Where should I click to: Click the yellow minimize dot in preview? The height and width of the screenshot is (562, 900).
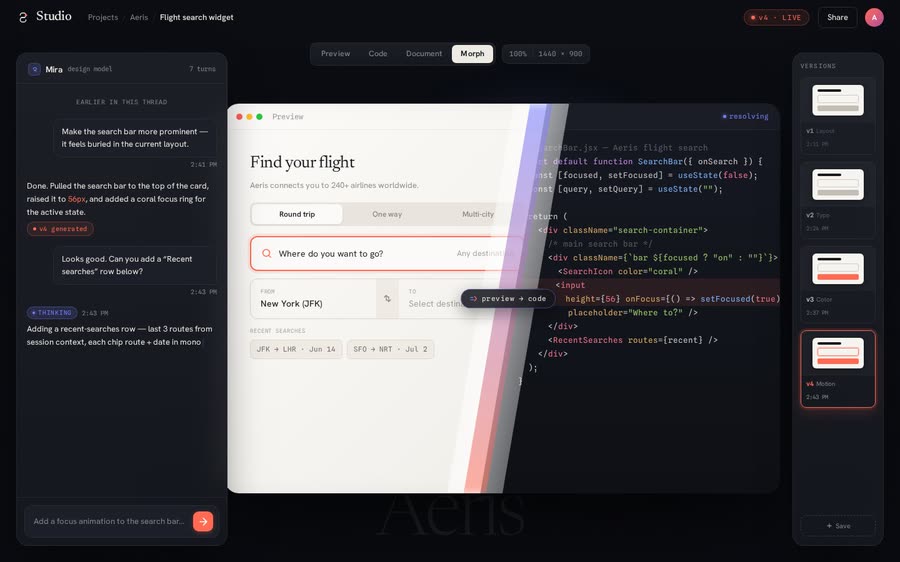coord(249,117)
